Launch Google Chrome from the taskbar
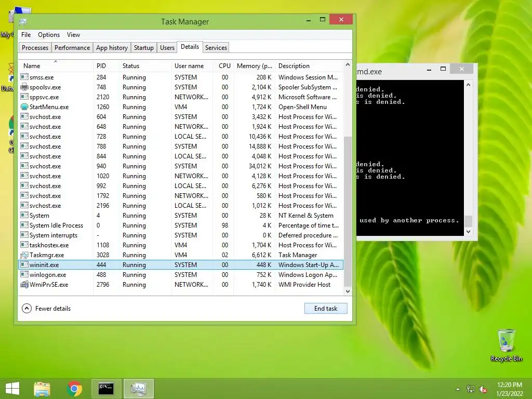 coord(74,389)
